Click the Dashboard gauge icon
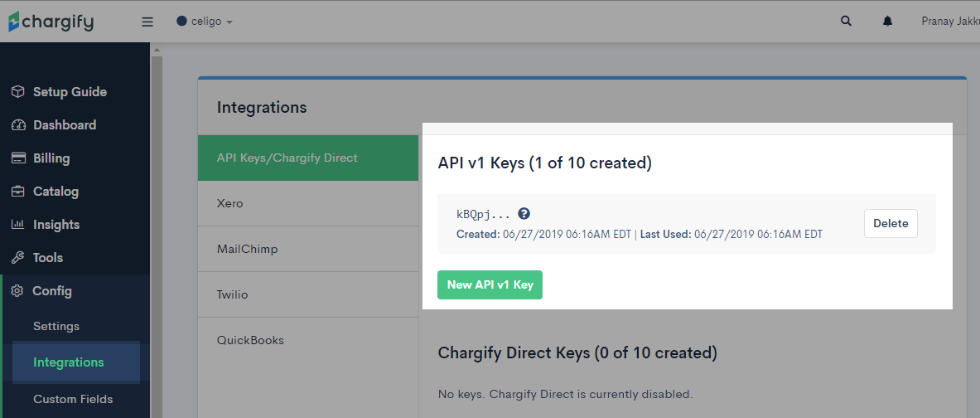The image size is (980, 418). click(17, 125)
